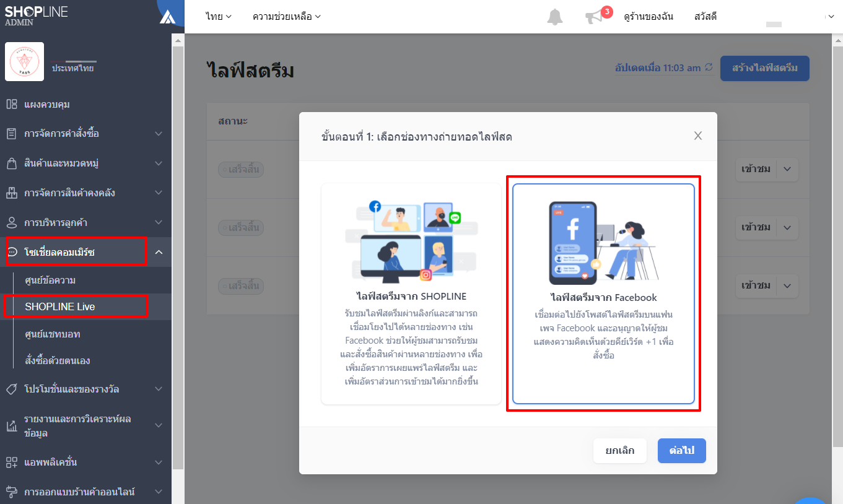The image size is (843, 504).
Task: Expand การออกแบบร้านค้าออนไลน์ menu chevron
Action: [159, 492]
